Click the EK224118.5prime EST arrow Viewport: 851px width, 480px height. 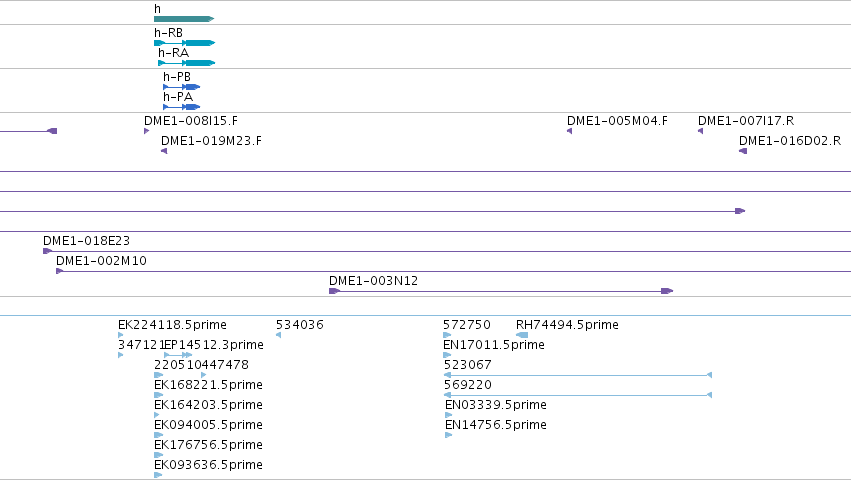click(120, 335)
